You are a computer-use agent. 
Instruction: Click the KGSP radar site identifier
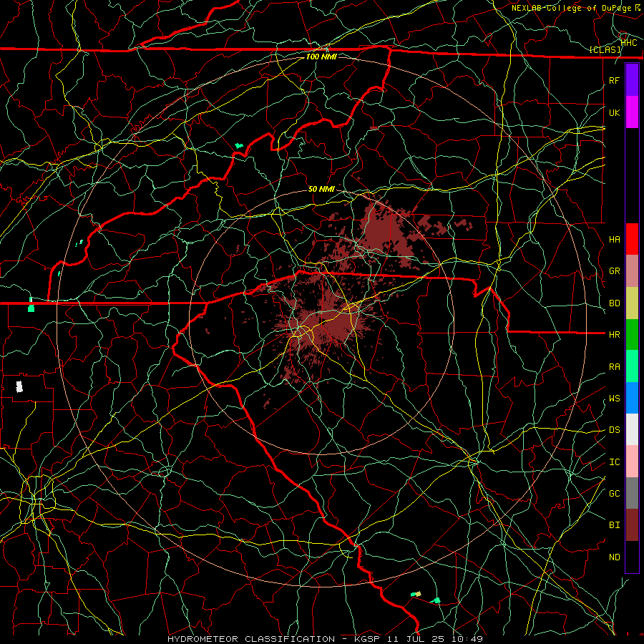[x=366, y=639]
